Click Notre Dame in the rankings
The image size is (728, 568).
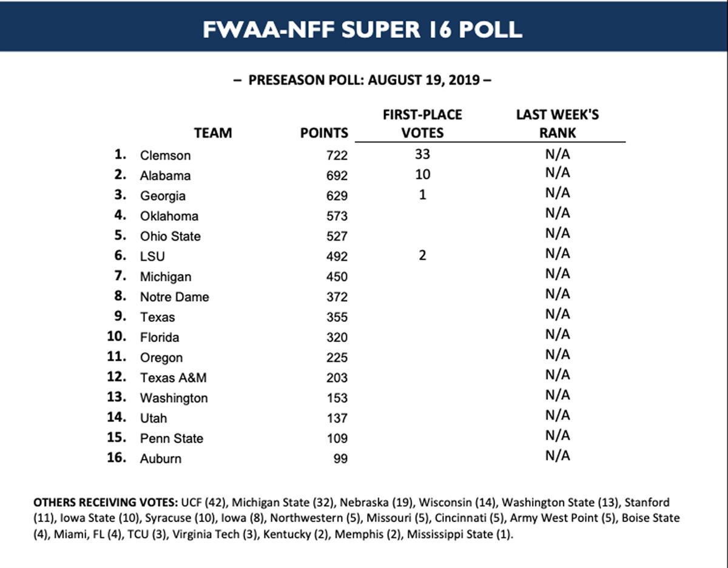[x=174, y=297]
